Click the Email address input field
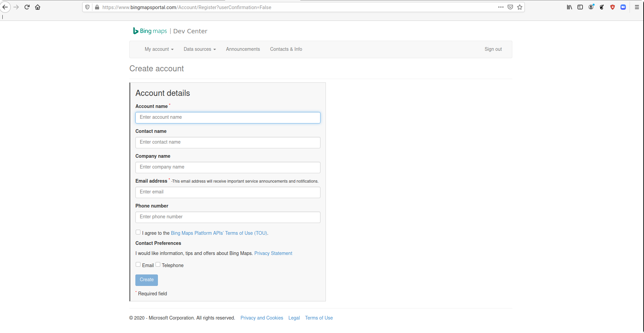 click(x=228, y=192)
